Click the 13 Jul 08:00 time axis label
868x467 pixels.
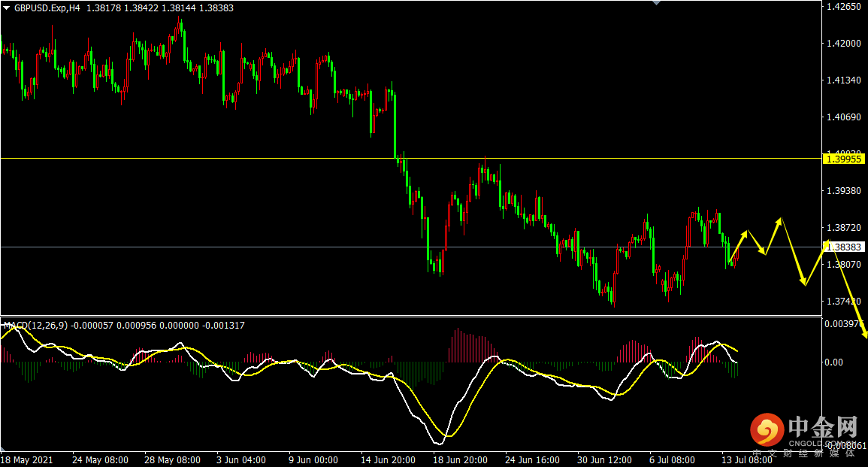tap(747, 459)
